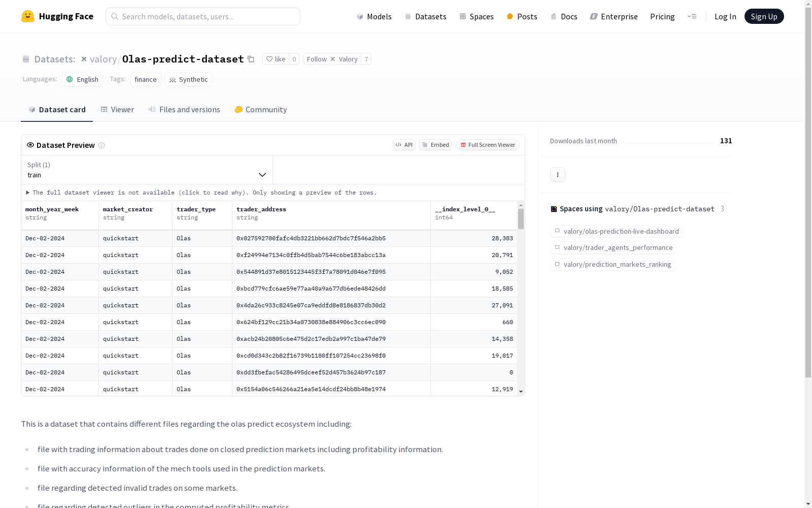Click the Synthetic tag
Screen dimensions: 812x508
click(x=188, y=79)
